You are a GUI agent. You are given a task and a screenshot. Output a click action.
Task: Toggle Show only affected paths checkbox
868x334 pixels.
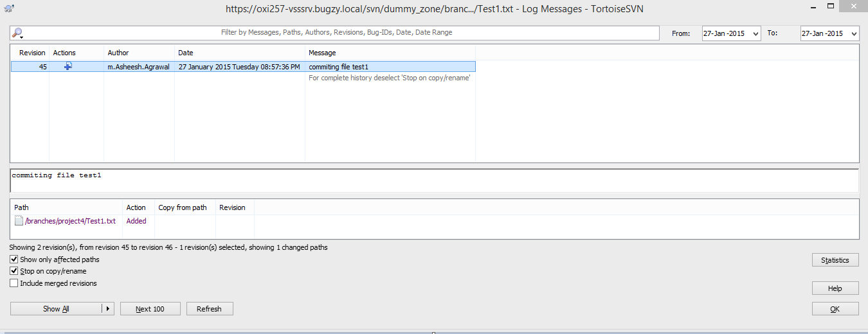14,259
